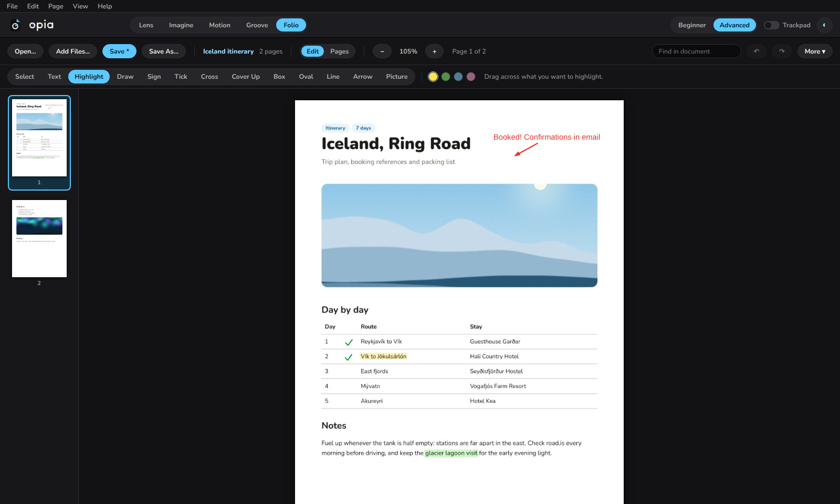Click the Open... button

[x=25, y=51]
